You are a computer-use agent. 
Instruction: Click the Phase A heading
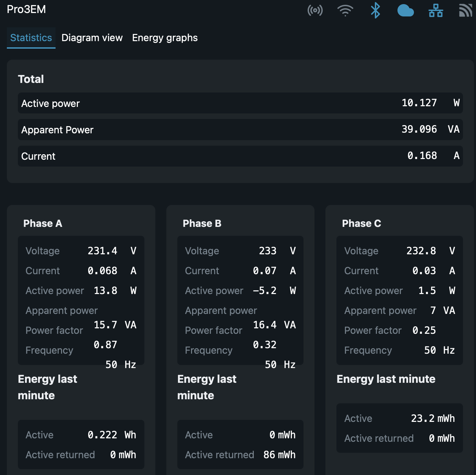[43, 223]
